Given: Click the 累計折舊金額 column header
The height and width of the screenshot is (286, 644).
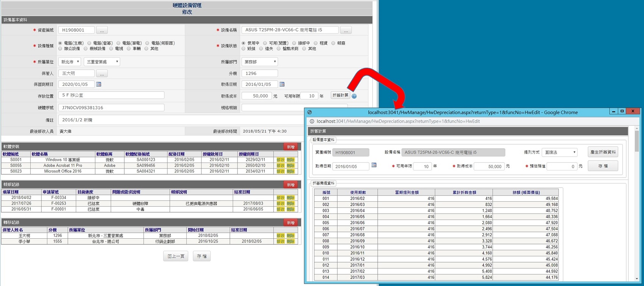Looking at the screenshot, I should 464,193.
